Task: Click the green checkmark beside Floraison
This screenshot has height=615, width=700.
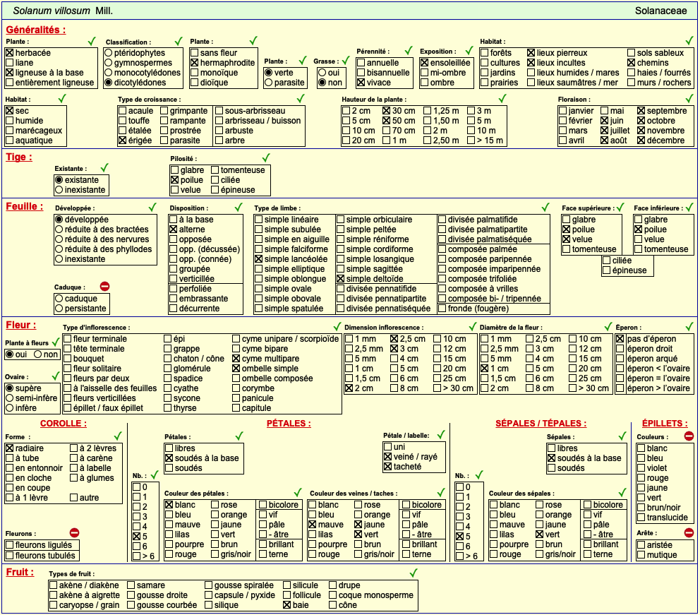Action: click(x=689, y=98)
